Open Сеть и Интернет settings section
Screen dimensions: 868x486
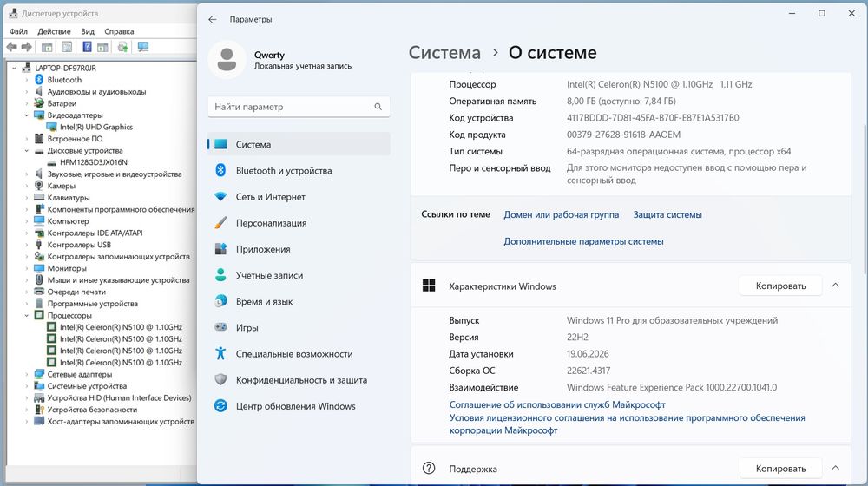click(x=299, y=196)
